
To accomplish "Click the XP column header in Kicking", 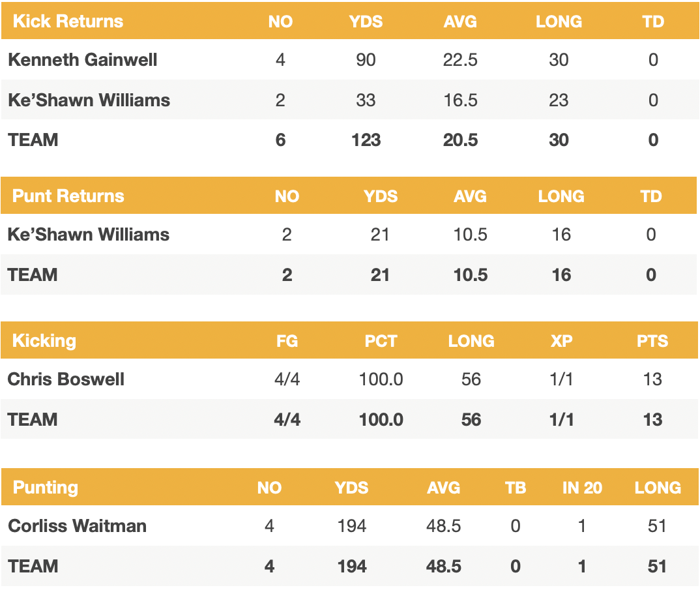I will click(x=561, y=340).
